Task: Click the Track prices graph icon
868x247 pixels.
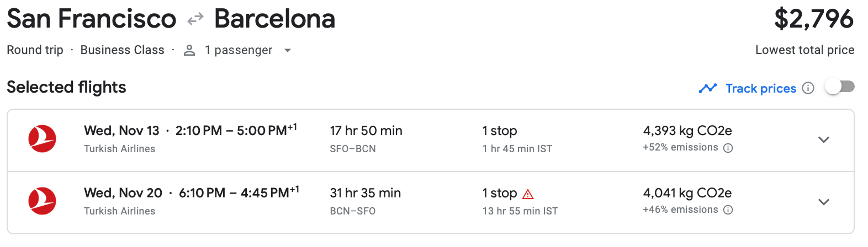Action: pyautogui.click(x=707, y=88)
